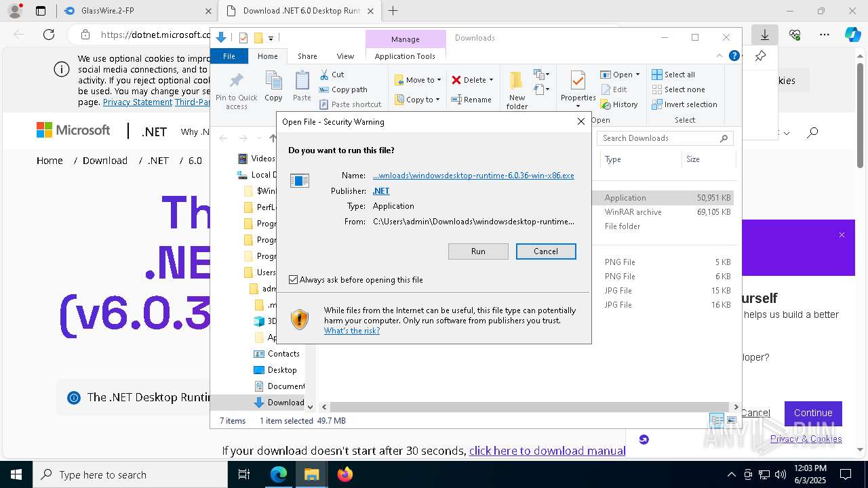The image size is (868, 488).
Task: Open Firefox from the taskbar
Action: click(x=345, y=474)
